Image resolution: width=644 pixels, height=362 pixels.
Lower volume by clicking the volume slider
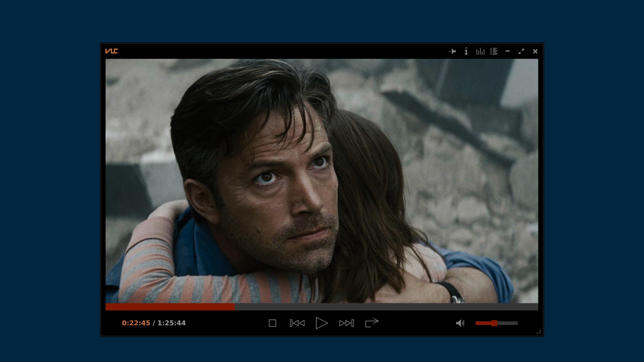click(483, 323)
